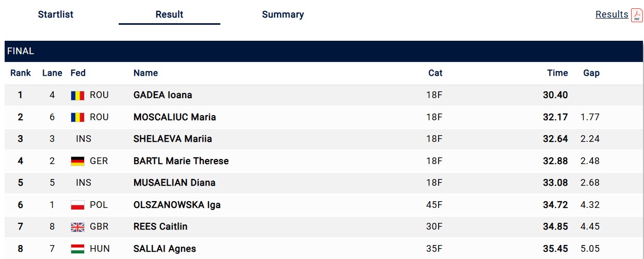Image resolution: width=644 pixels, height=259 pixels.
Task: Click the Romanian flag beside GADEA Ioana
Action: point(77,95)
